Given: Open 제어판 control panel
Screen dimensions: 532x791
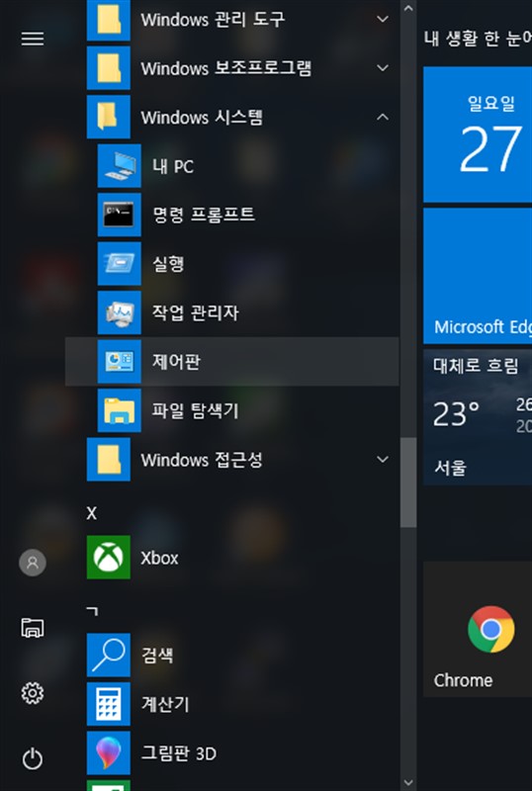Looking at the screenshot, I should 232,361.
